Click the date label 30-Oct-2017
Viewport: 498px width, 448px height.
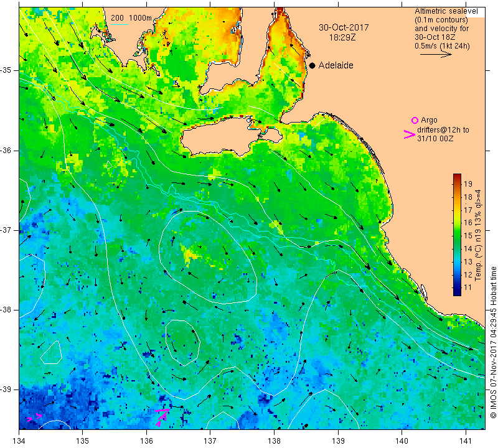tap(344, 27)
